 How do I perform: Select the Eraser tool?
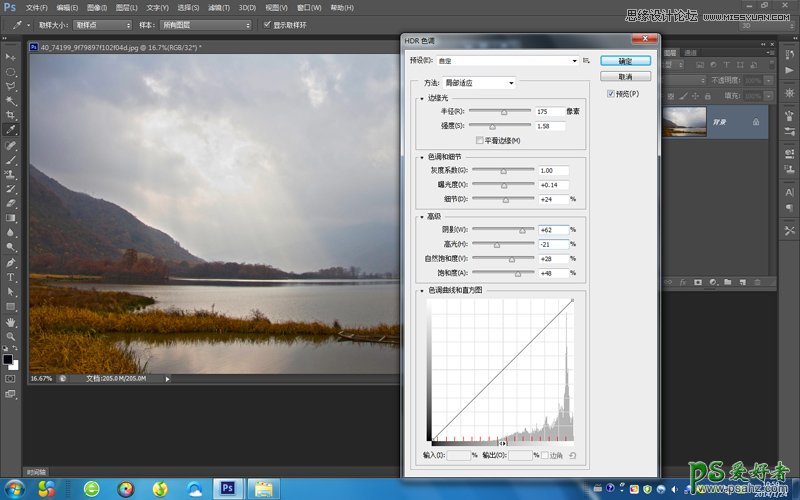point(11,203)
